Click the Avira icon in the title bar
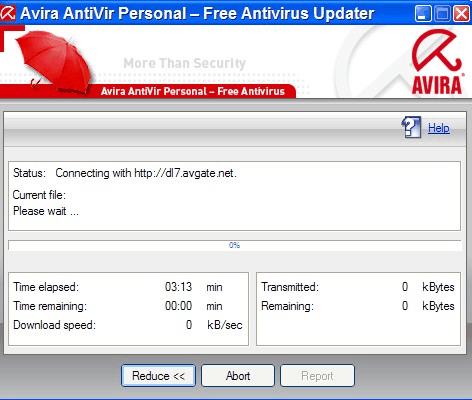Image resolution: width=472 pixels, height=400 pixels. 8,13
